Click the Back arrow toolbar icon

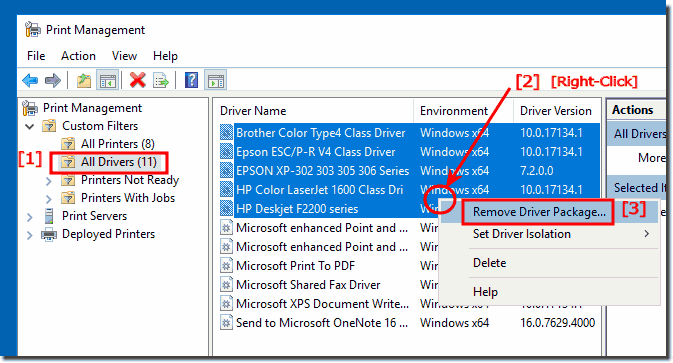[30, 80]
